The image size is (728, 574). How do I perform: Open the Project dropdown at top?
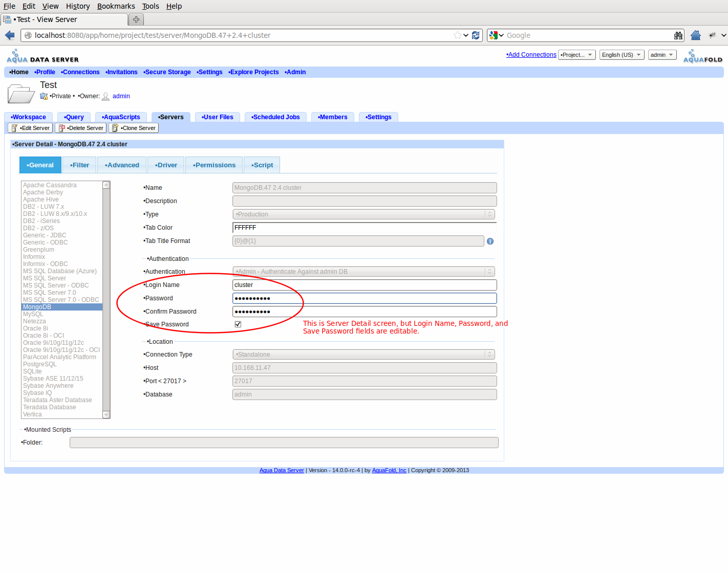pyautogui.click(x=577, y=55)
